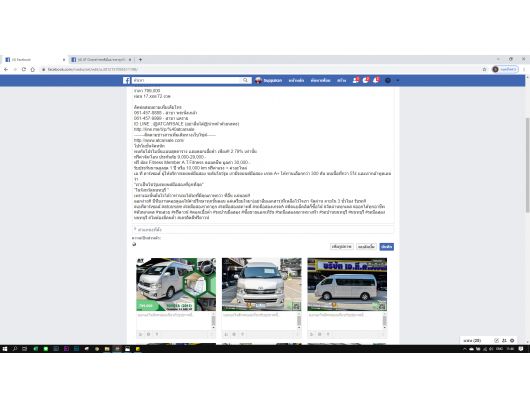This screenshot has width=530, height=410.
Task: Open the front-view van photo thumbnail
Action: [x=262, y=284]
